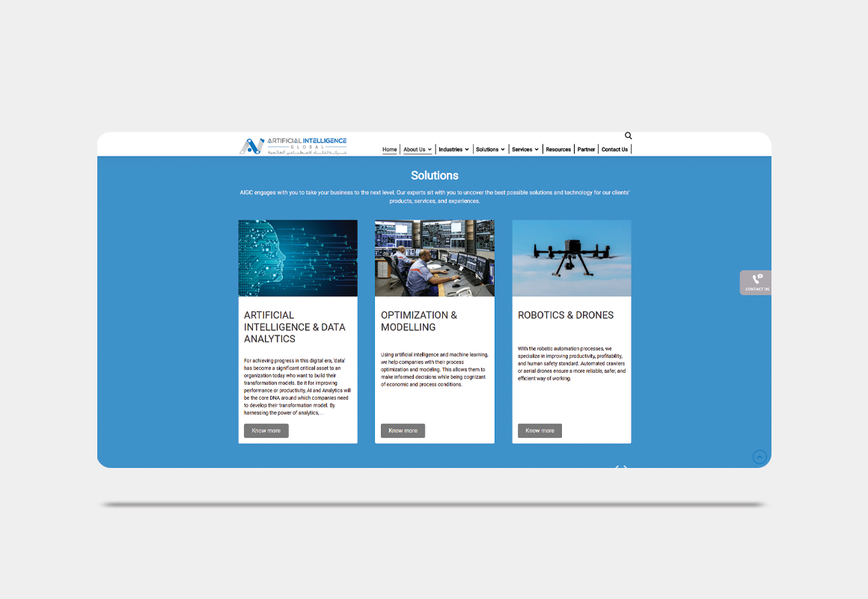Click the AI digital face image
The width and height of the screenshot is (868, 599).
298,258
